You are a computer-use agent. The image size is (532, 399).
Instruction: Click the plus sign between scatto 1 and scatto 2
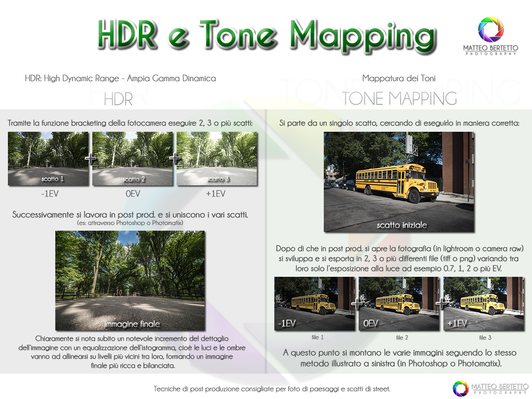pyautogui.click(x=90, y=158)
